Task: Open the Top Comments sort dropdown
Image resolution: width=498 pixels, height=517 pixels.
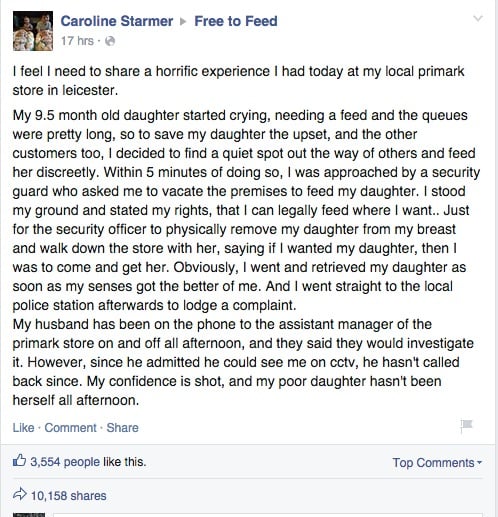Action: coord(437,463)
